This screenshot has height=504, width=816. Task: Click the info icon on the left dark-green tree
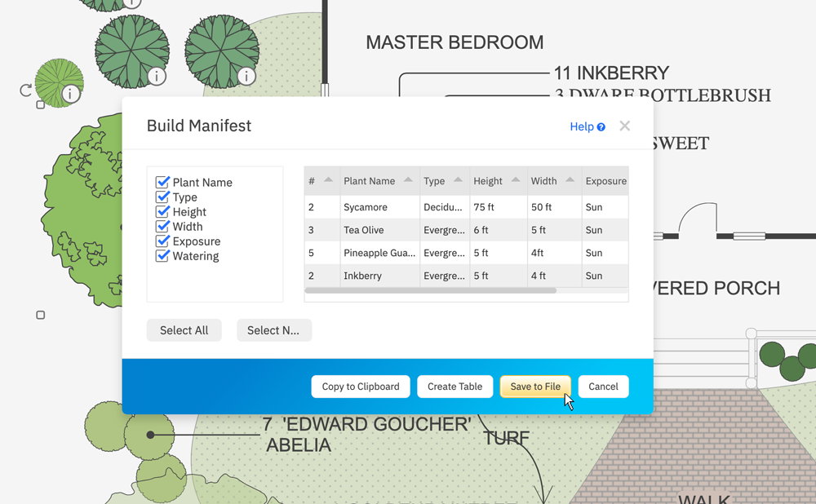point(155,75)
